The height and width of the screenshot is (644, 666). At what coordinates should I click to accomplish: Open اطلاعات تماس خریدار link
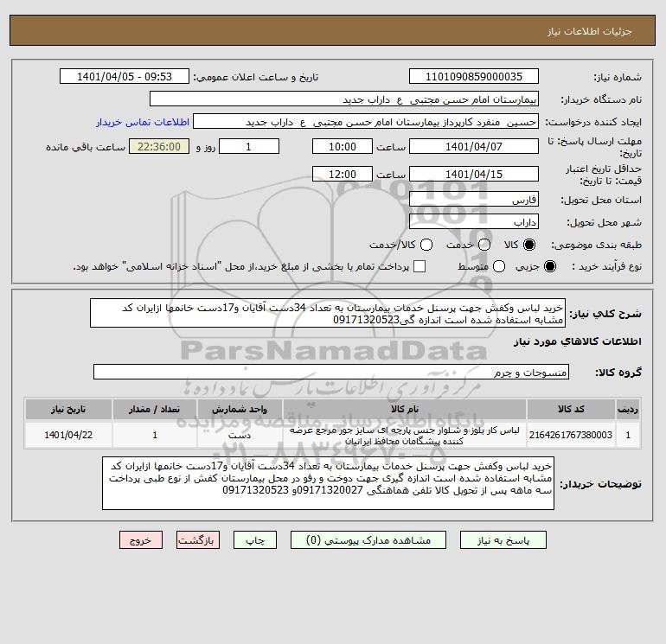(x=143, y=122)
